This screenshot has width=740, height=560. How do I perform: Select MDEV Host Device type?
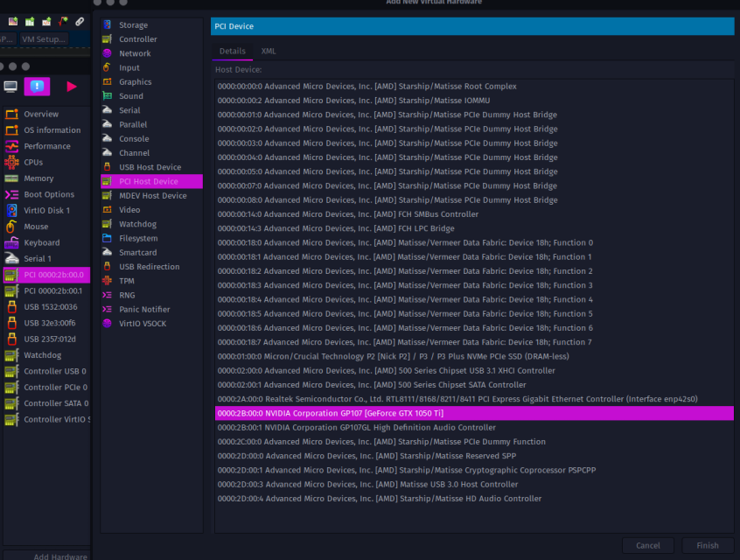click(151, 195)
